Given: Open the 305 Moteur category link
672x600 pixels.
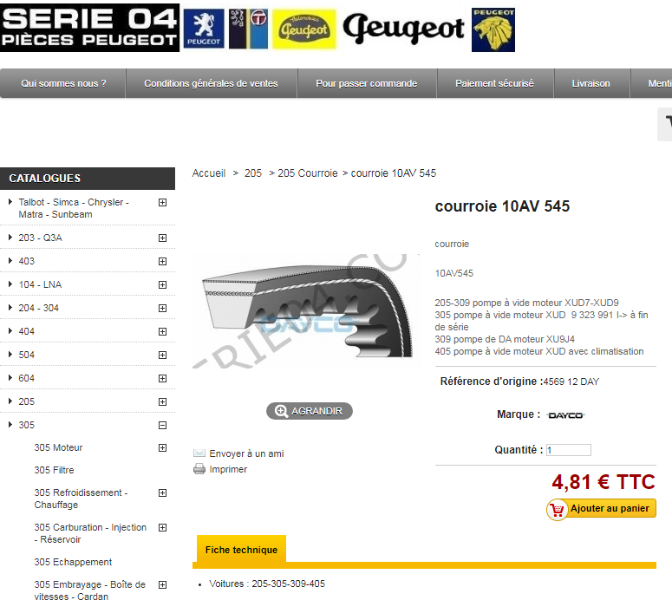Looking at the screenshot, I should tap(58, 448).
